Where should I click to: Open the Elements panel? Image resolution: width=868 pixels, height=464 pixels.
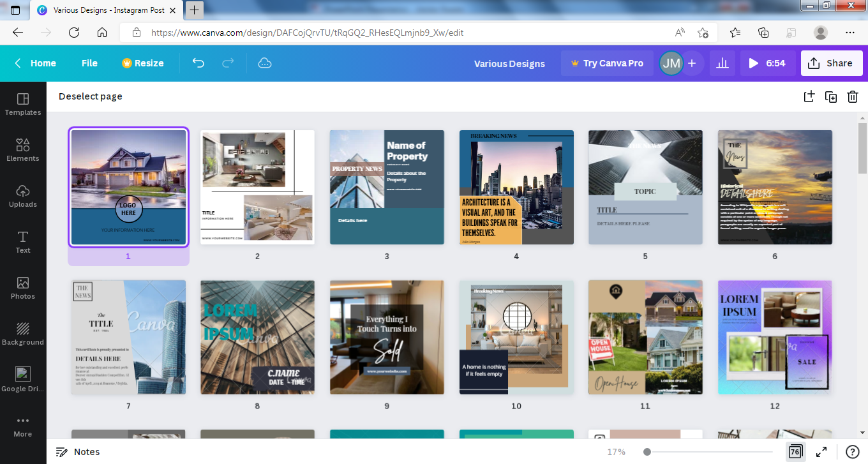23,150
